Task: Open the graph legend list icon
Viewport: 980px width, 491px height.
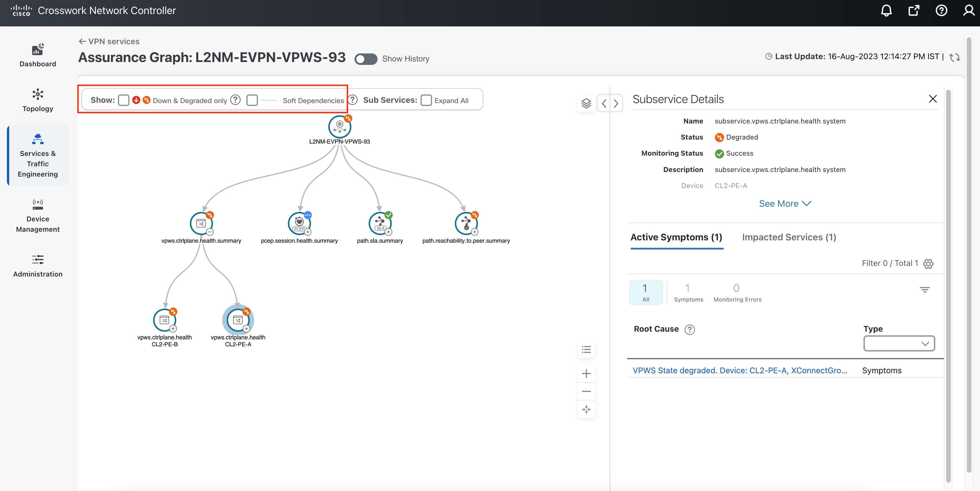Action: (x=586, y=350)
